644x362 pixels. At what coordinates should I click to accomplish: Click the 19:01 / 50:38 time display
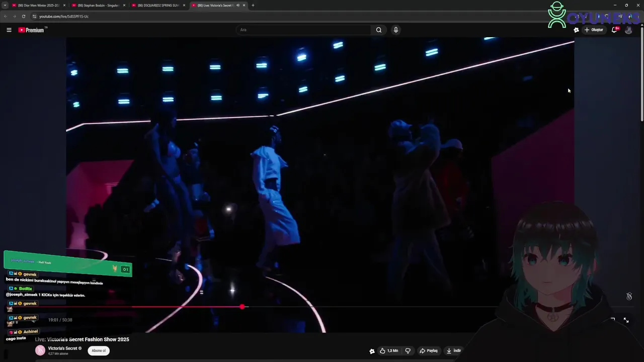[60, 320]
